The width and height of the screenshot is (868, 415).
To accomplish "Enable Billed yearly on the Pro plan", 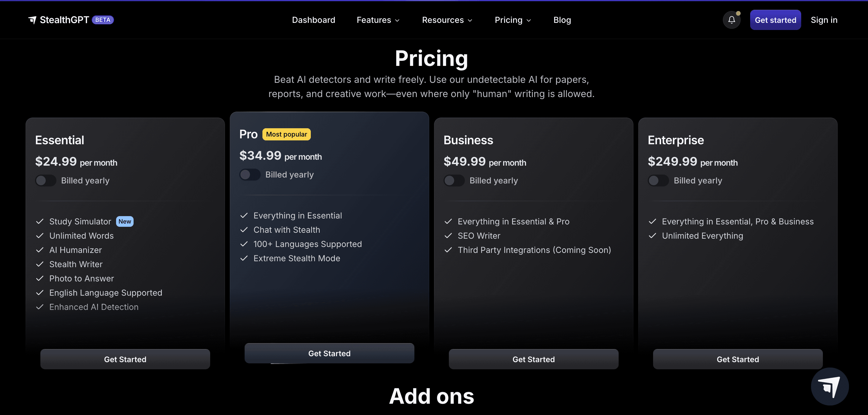I will point(250,175).
